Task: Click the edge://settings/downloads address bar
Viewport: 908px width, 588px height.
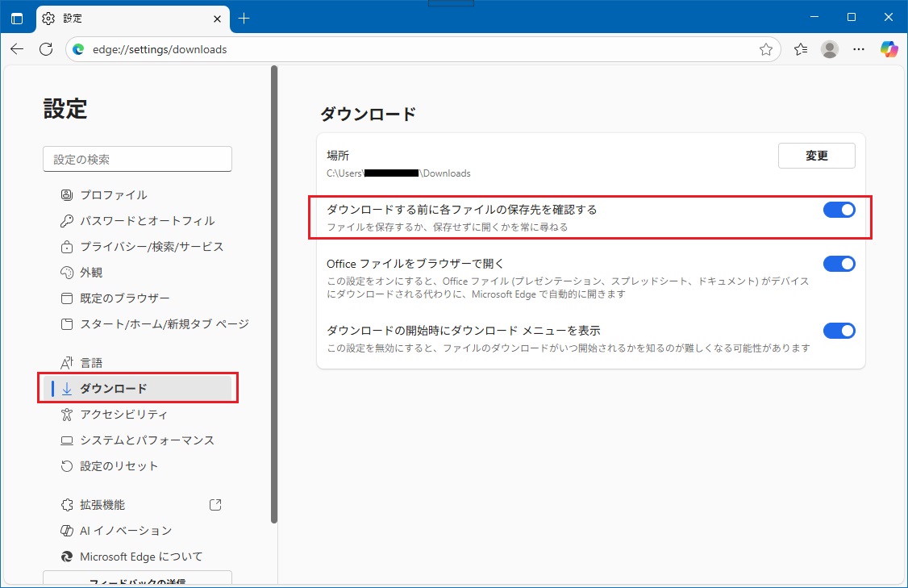Action: (403, 49)
